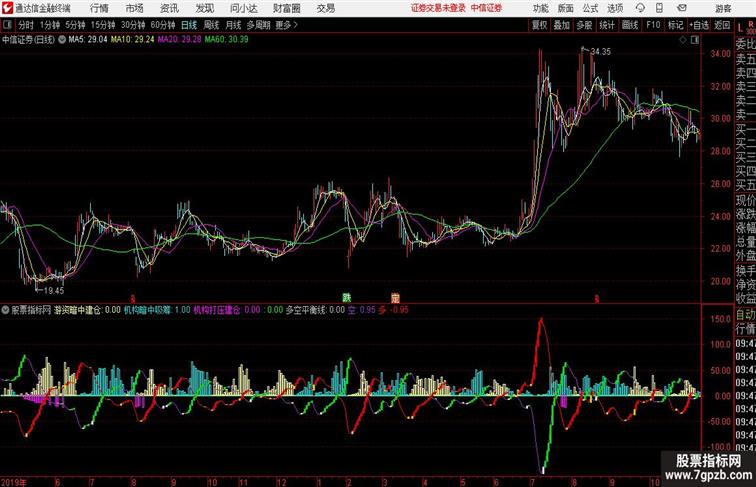
Task: Open the 选项 menu
Action: 615,8
